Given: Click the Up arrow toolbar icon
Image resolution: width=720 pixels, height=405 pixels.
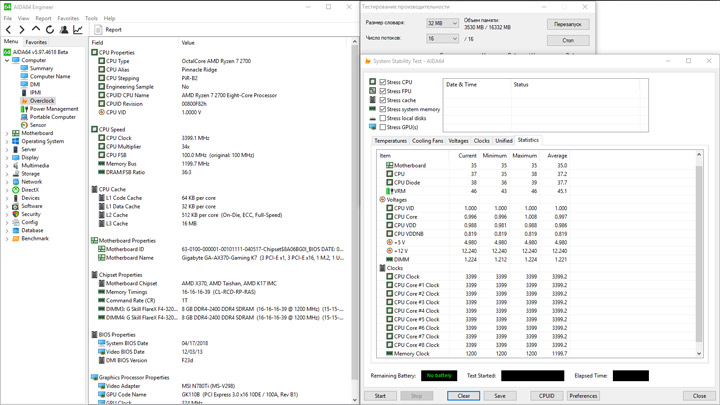Looking at the screenshot, I should [x=36, y=30].
